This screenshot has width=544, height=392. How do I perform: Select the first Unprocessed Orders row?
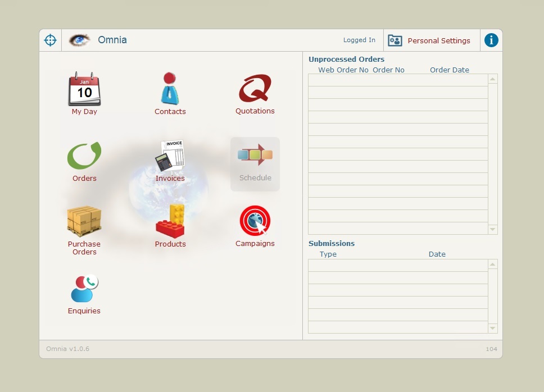tap(398, 80)
